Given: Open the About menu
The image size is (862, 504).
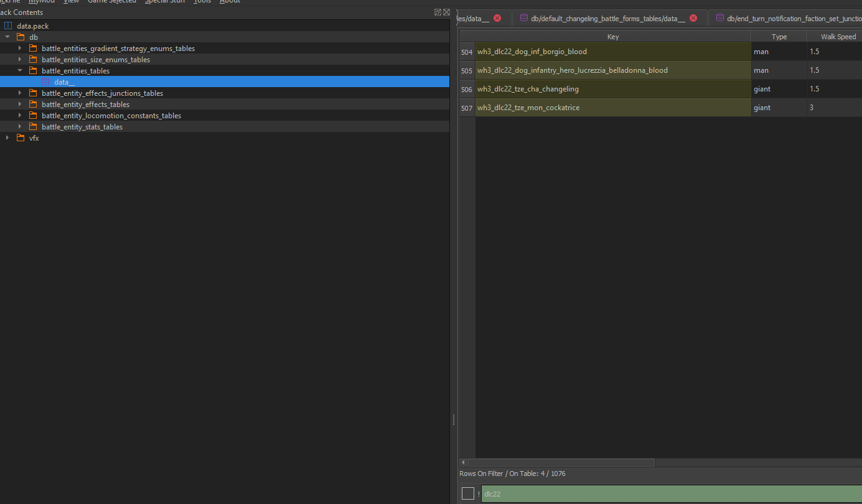Looking at the screenshot, I should 230,2.
